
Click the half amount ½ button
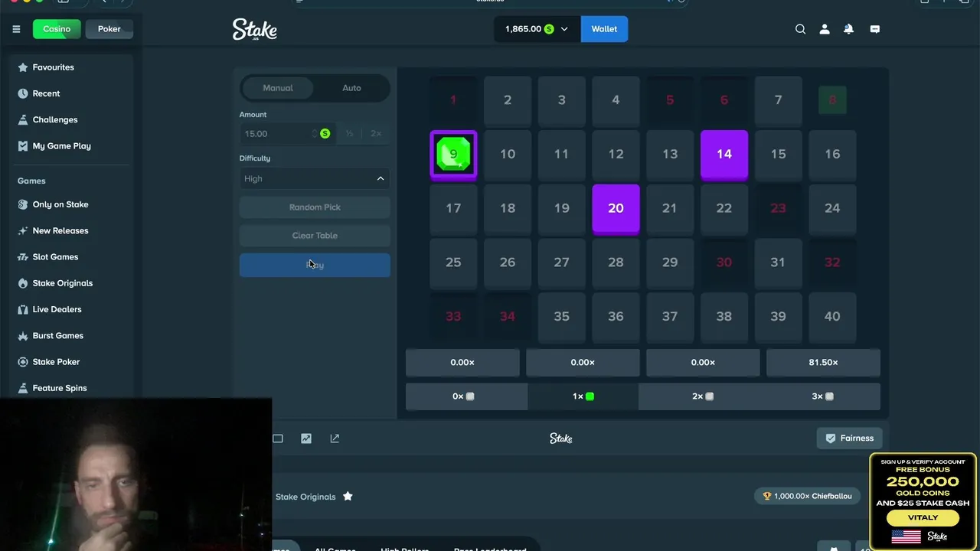click(x=349, y=133)
